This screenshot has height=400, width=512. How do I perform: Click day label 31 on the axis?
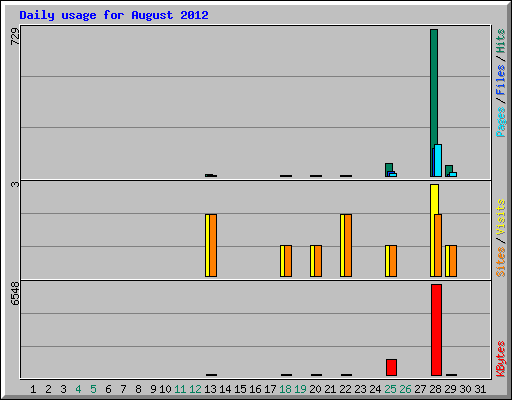[x=480, y=389]
